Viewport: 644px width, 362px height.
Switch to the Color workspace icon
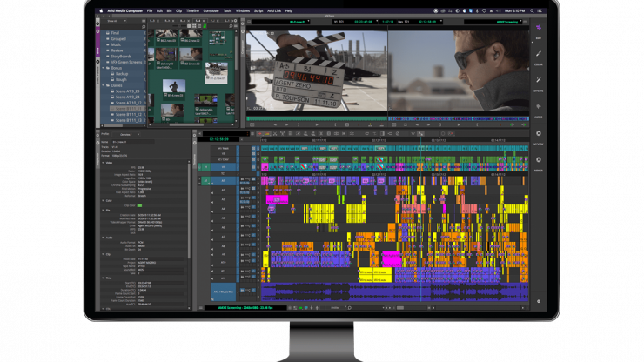click(537, 55)
